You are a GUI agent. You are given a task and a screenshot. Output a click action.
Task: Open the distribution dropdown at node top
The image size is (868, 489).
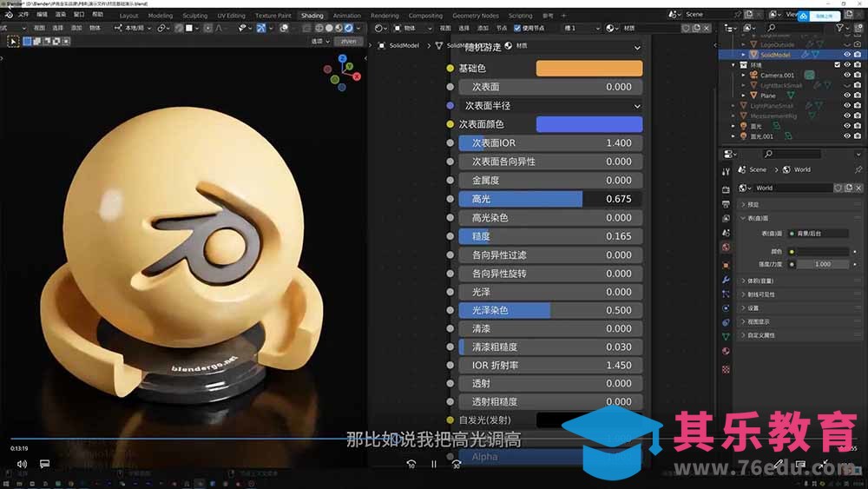(x=551, y=48)
